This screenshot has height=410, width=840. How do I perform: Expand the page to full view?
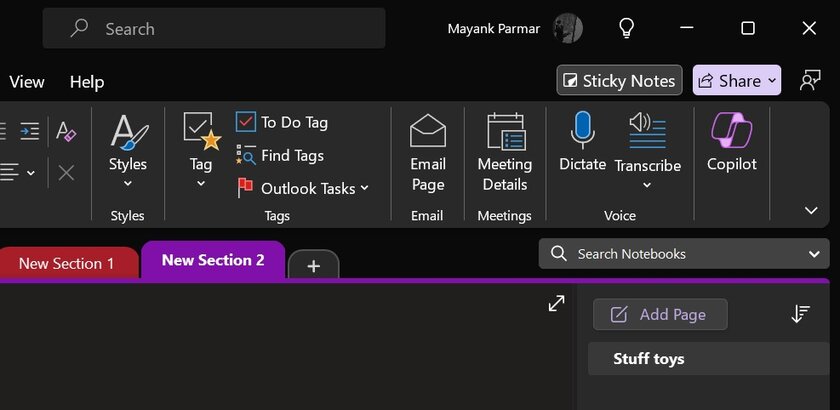pyautogui.click(x=557, y=304)
